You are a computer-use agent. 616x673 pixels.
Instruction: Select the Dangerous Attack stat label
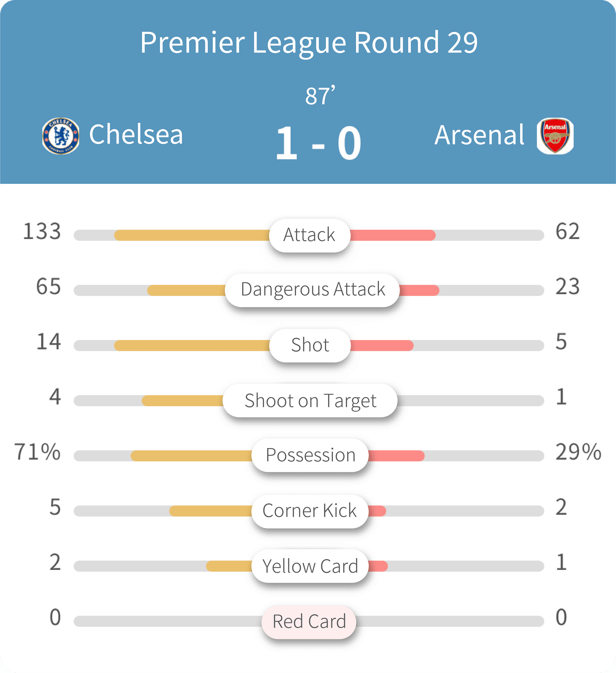tap(312, 290)
